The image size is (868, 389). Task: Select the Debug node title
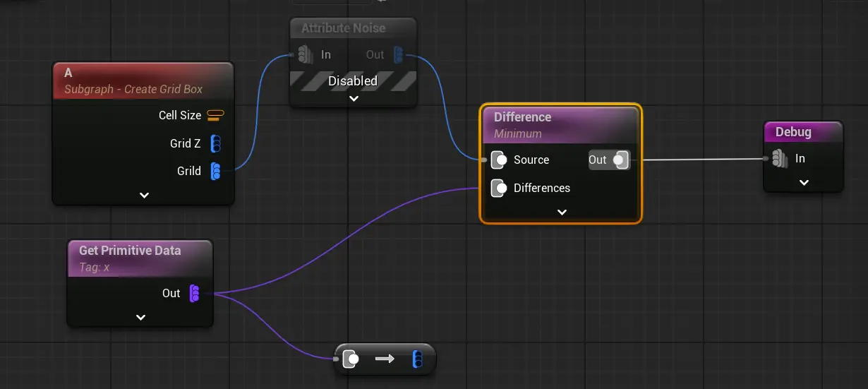(793, 132)
